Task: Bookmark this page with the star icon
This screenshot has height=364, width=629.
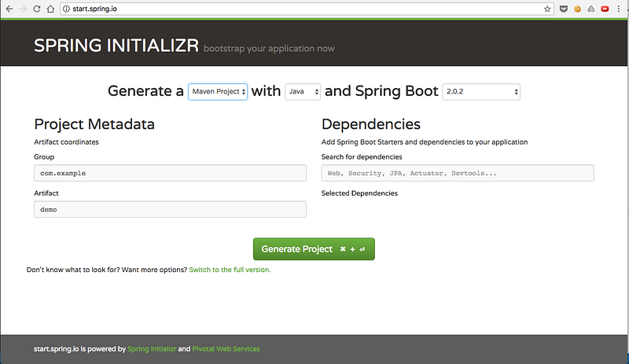Action: pyautogui.click(x=547, y=9)
